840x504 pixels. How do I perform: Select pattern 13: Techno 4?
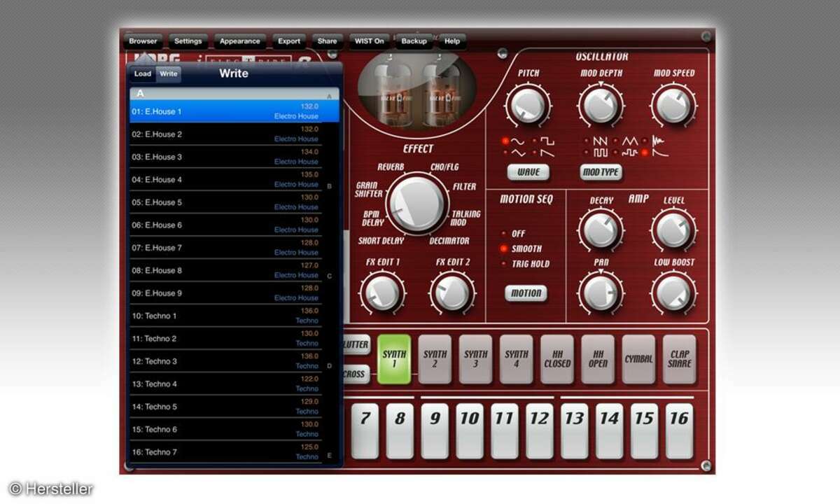[x=225, y=384]
